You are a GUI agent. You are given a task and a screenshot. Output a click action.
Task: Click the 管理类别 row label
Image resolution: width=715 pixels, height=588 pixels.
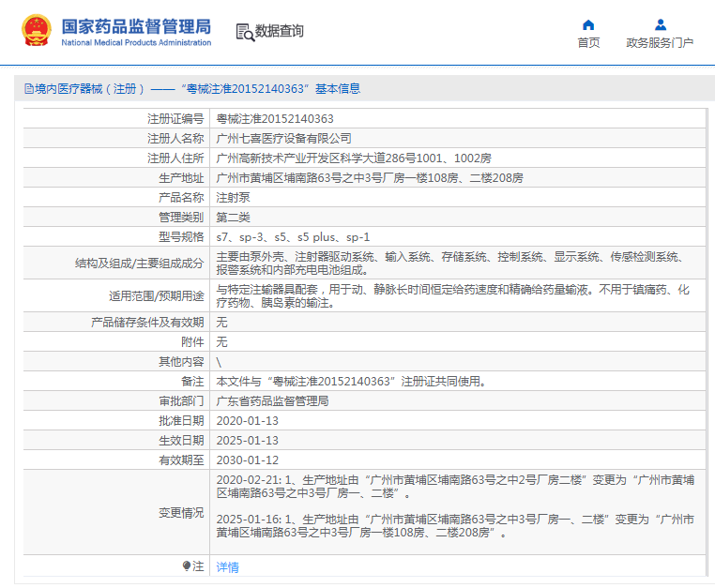181,217
